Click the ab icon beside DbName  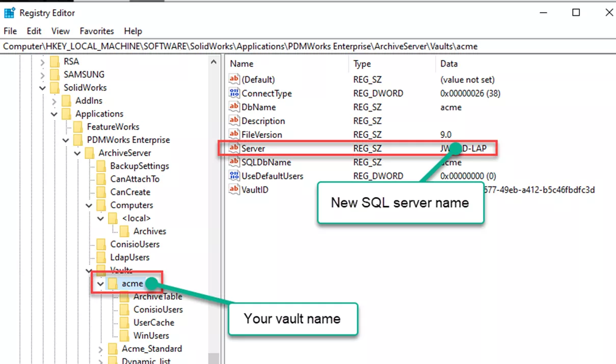(x=234, y=107)
